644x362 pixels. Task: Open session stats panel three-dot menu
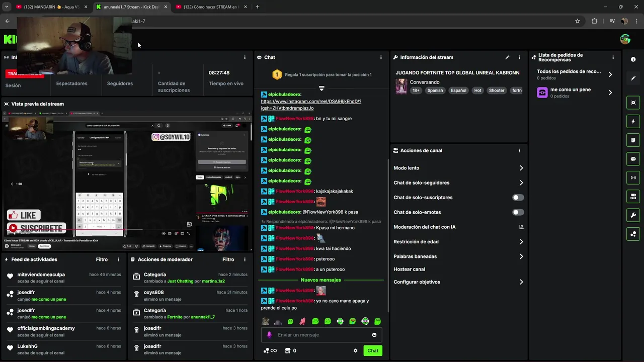[x=245, y=57]
